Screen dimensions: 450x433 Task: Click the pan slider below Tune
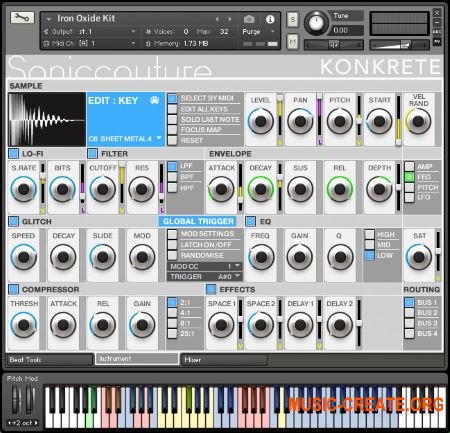coord(334,44)
